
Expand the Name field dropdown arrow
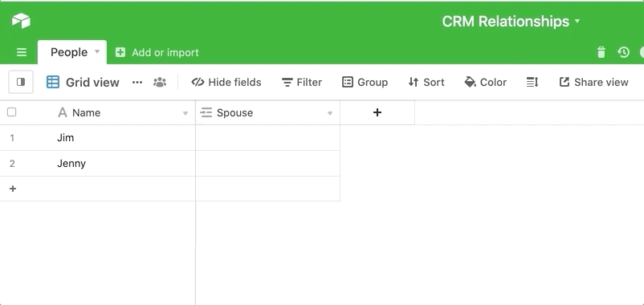coord(185,113)
